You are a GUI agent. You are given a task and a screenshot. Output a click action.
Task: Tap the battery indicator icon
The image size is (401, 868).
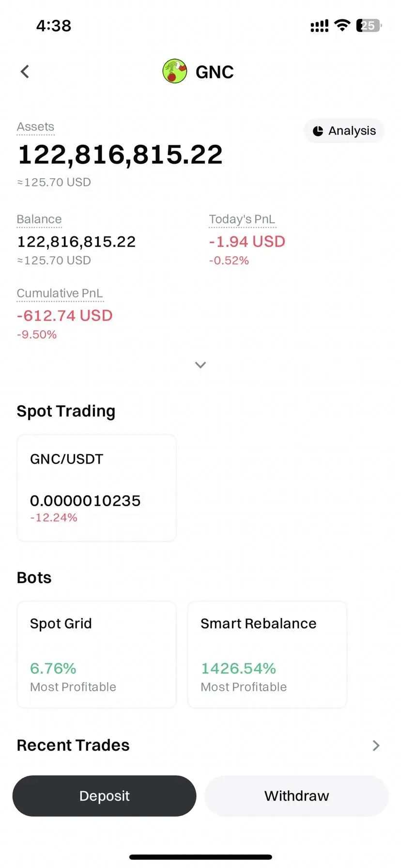[x=369, y=26]
